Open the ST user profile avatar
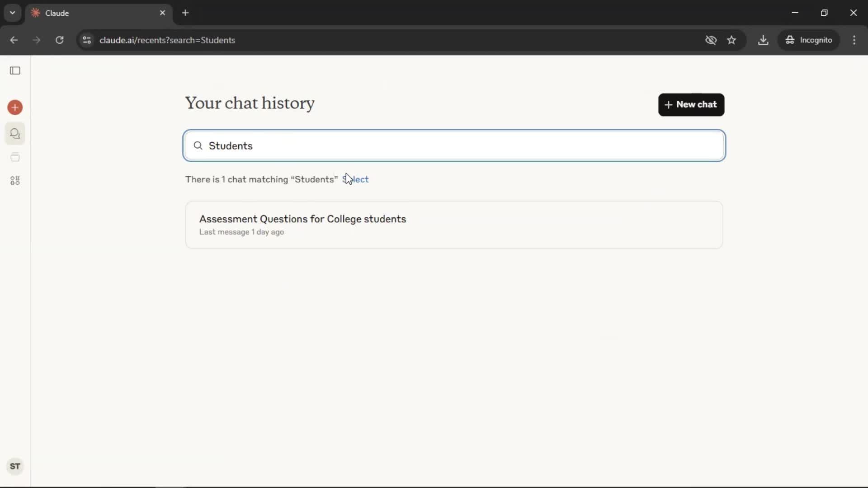This screenshot has width=868, height=488. pos(15,466)
